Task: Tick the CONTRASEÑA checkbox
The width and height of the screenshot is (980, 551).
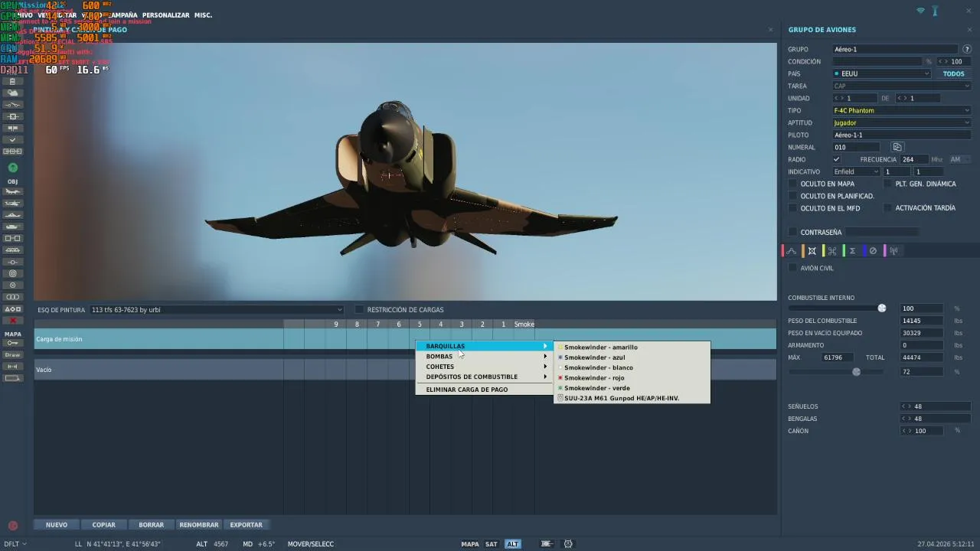Action: pyautogui.click(x=793, y=232)
